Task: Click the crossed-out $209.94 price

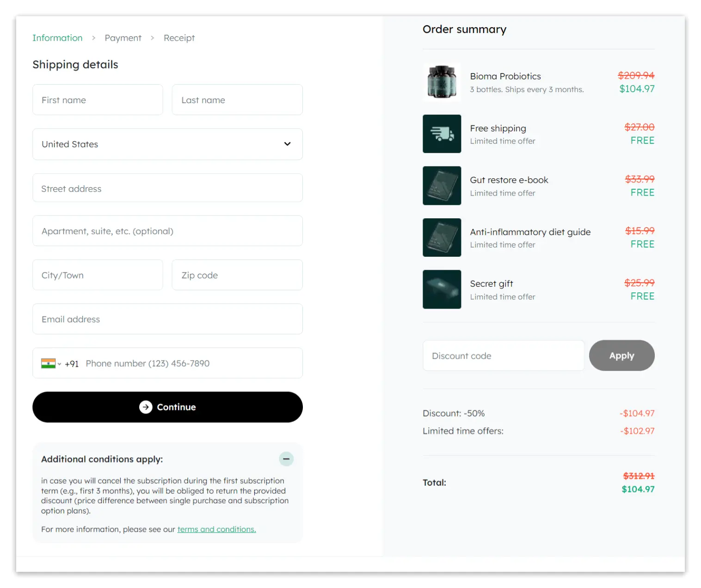Action: (x=636, y=75)
